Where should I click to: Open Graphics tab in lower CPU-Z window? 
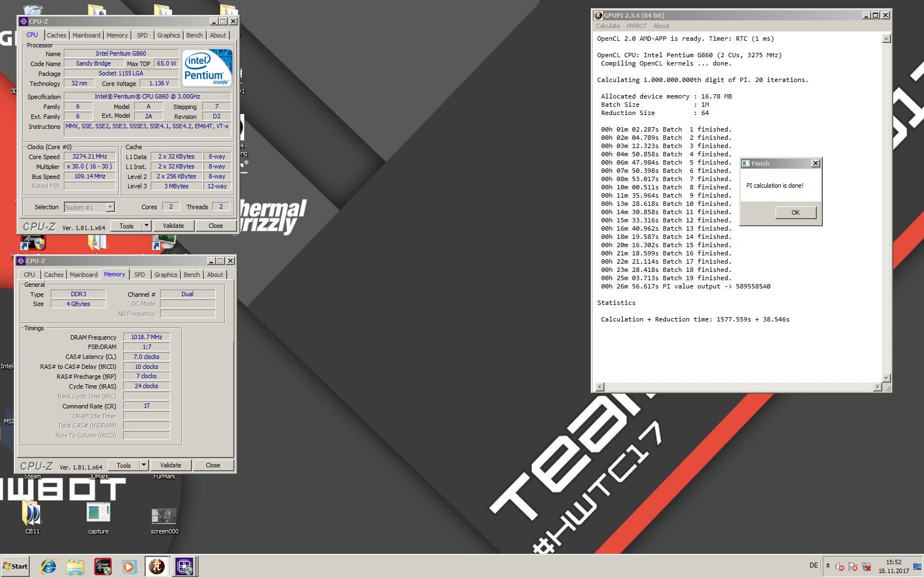coord(166,275)
